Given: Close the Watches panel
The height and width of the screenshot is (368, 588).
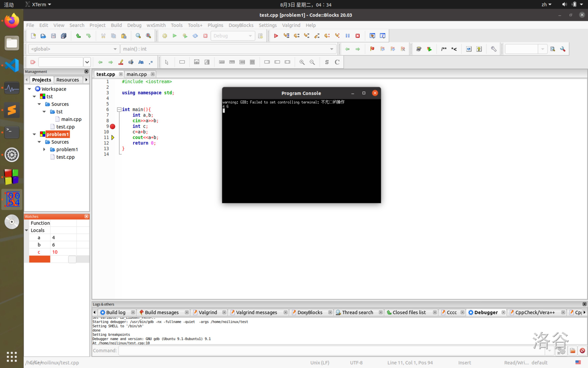Looking at the screenshot, I should coord(86,216).
